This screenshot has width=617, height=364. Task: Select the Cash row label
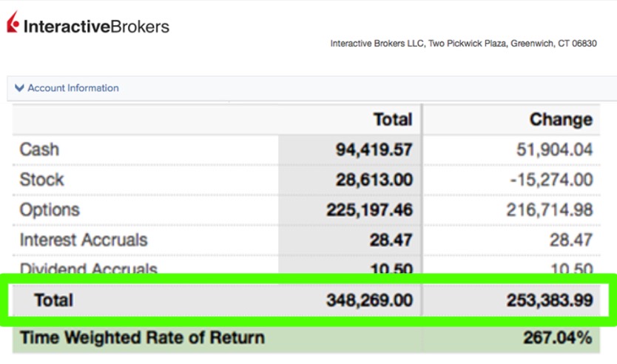pyautogui.click(x=39, y=149)
